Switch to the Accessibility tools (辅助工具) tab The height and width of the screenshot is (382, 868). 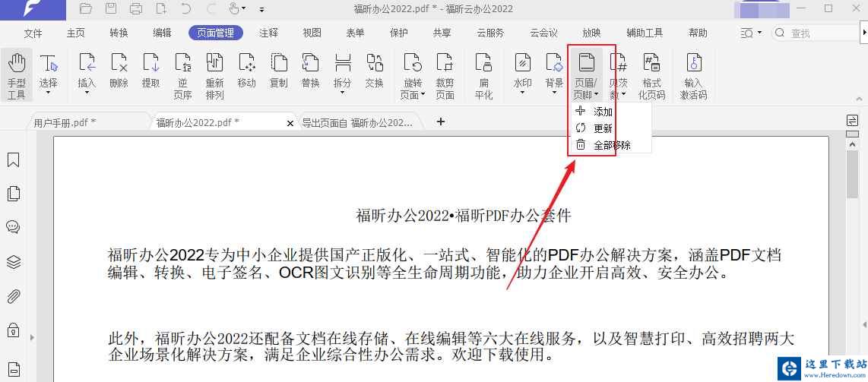(645, 33)
